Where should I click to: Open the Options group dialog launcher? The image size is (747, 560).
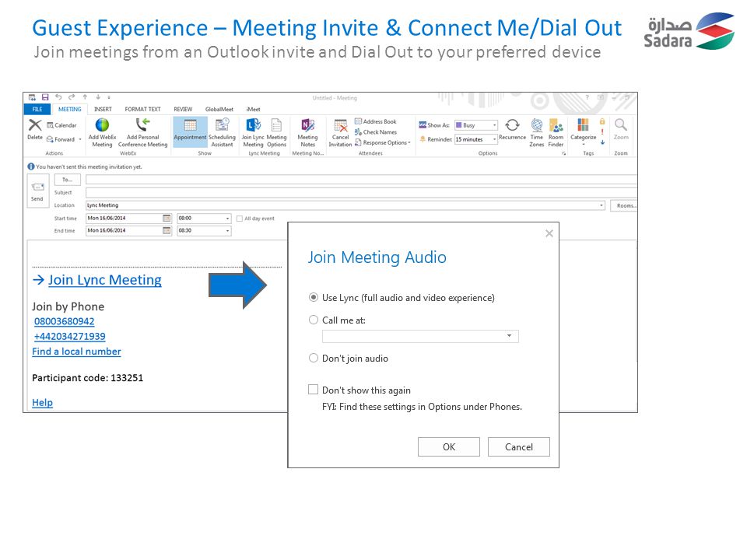pos(564,153)
